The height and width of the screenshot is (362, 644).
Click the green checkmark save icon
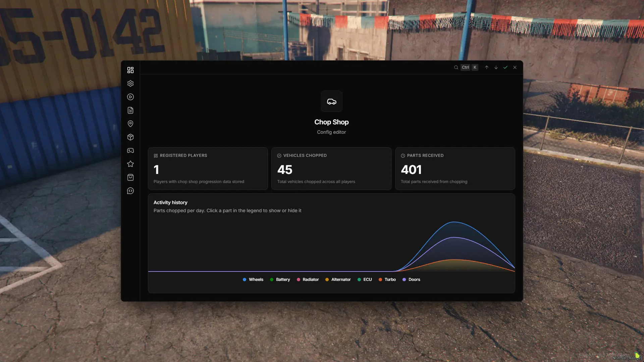(x=505, y=67)
